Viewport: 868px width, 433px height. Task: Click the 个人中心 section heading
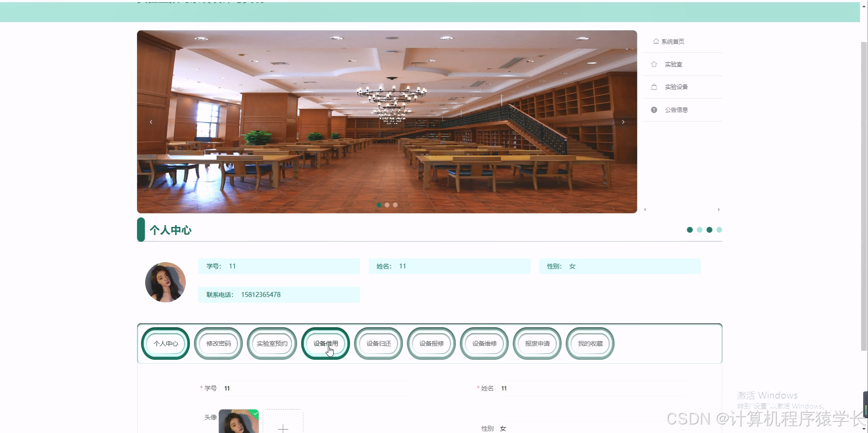(170, 230)
